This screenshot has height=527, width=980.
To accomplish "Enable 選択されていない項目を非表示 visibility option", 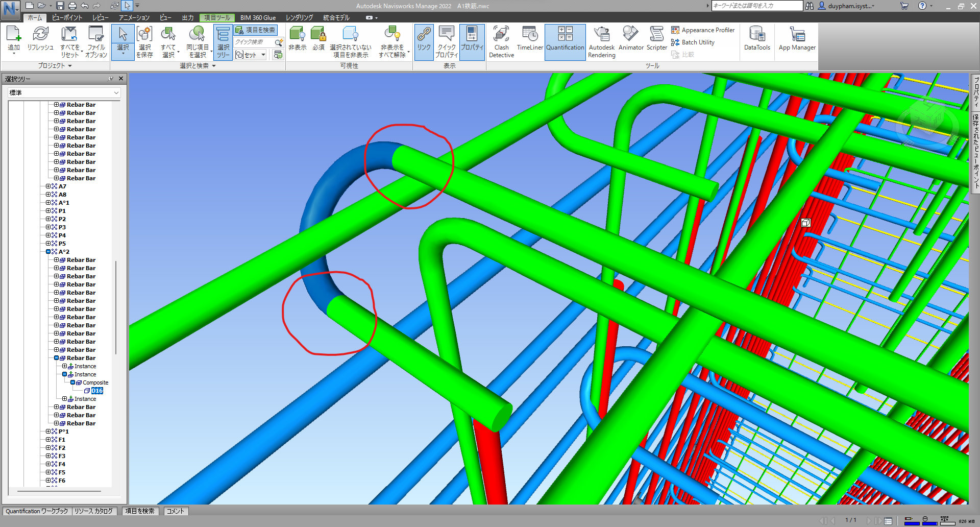I will (351, 41).
